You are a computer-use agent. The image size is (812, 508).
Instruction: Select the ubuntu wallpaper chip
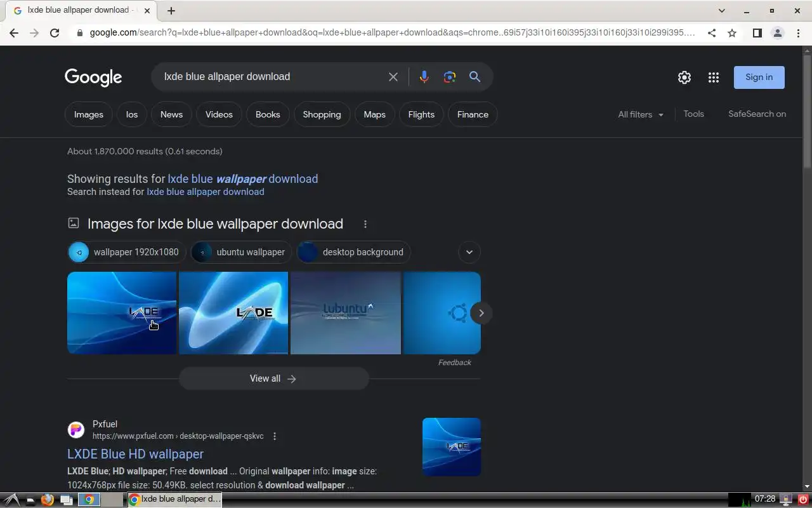point(241,252)
